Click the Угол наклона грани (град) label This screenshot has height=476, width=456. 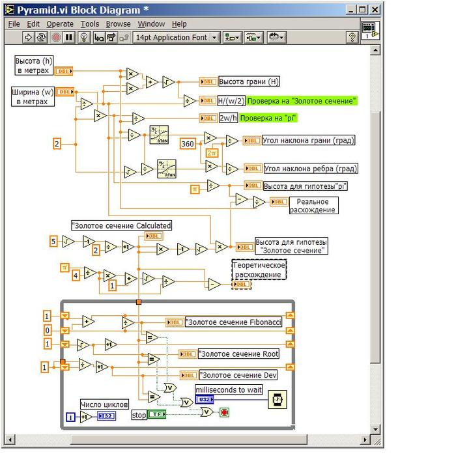tap(309, 141)
